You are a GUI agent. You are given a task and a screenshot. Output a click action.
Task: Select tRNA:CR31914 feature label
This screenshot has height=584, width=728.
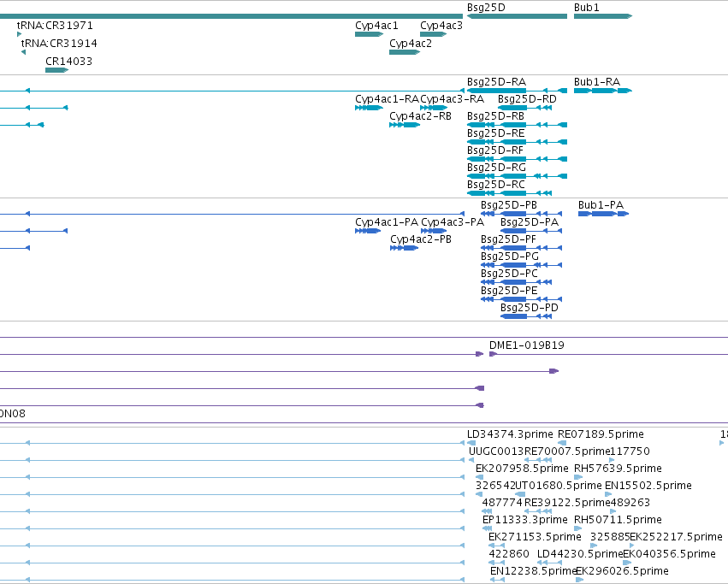click(59, 43)
